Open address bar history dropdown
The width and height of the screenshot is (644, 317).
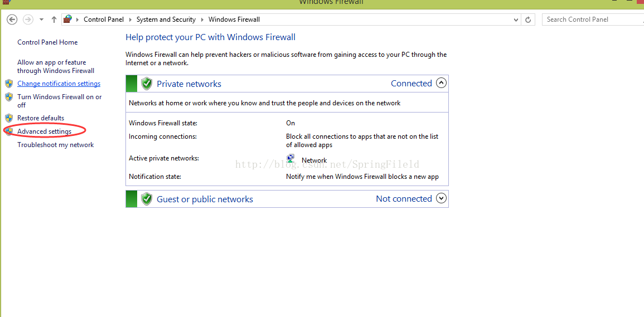(x=516, y=19)
